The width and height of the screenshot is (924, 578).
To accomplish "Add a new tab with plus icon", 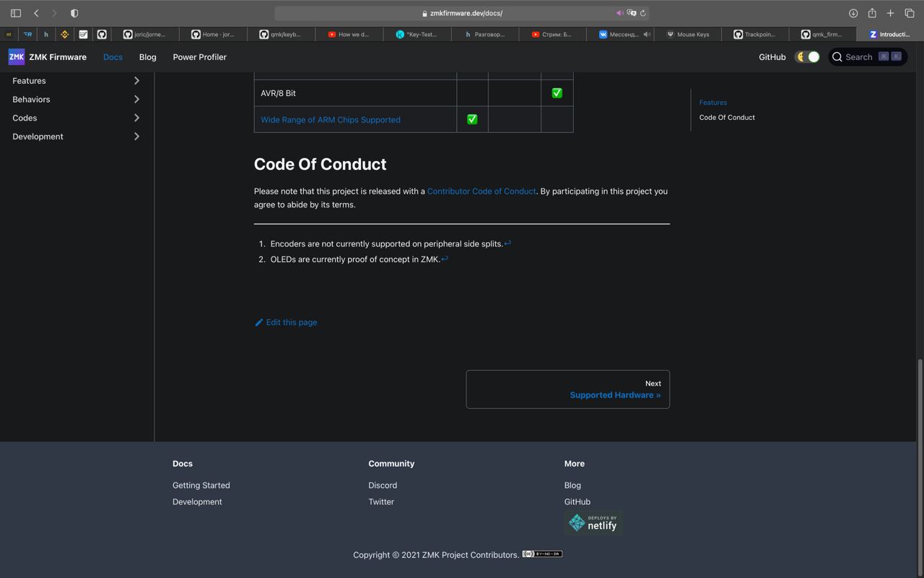I will [891, 13].
